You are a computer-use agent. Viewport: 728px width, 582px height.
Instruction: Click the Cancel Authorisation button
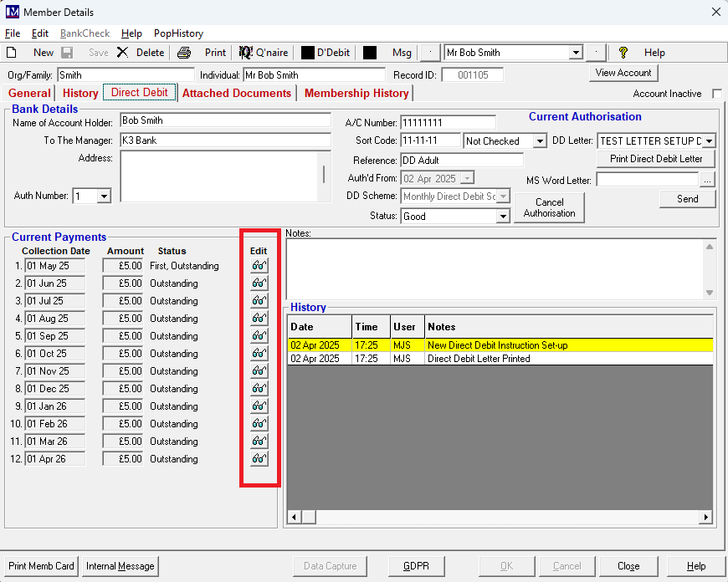[x=549, y=207]
